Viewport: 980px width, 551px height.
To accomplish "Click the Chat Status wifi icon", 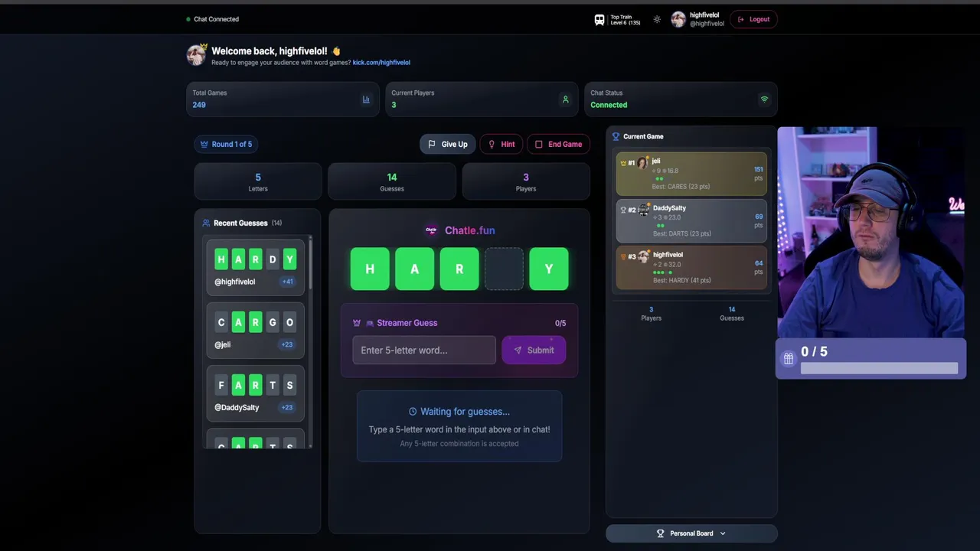I will pos(764,99).
